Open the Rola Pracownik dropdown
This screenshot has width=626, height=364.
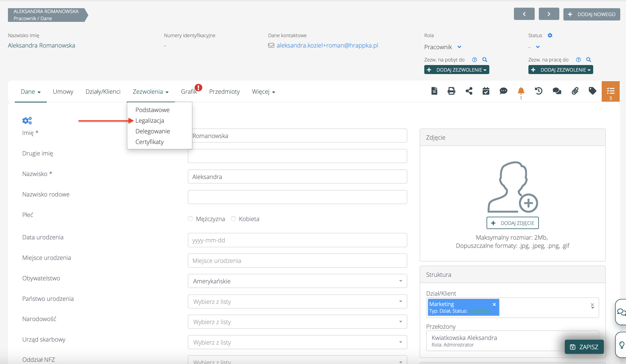(x=459, y=47)
